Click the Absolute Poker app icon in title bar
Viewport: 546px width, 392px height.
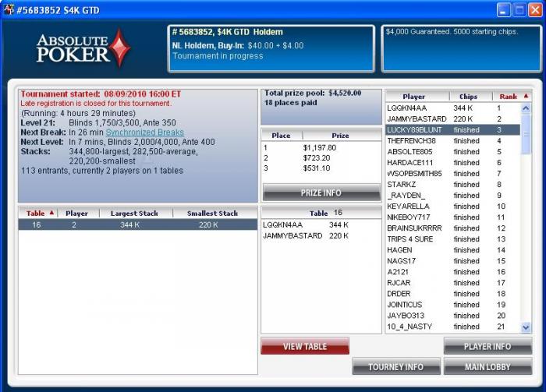[9, 9]
